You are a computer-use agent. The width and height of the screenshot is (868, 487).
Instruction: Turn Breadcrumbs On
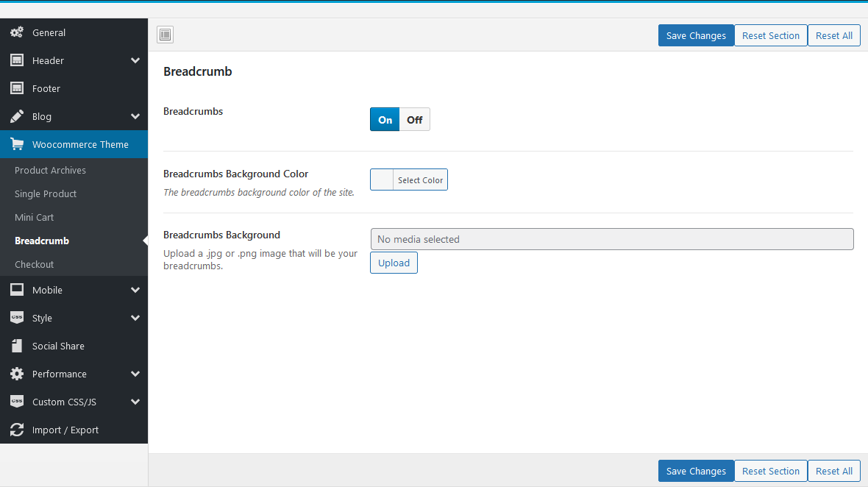[385, 119]
